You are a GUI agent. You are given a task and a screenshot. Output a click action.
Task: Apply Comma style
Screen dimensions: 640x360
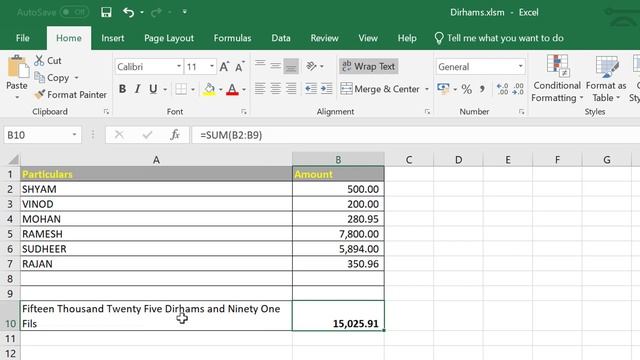coord(482,89)
